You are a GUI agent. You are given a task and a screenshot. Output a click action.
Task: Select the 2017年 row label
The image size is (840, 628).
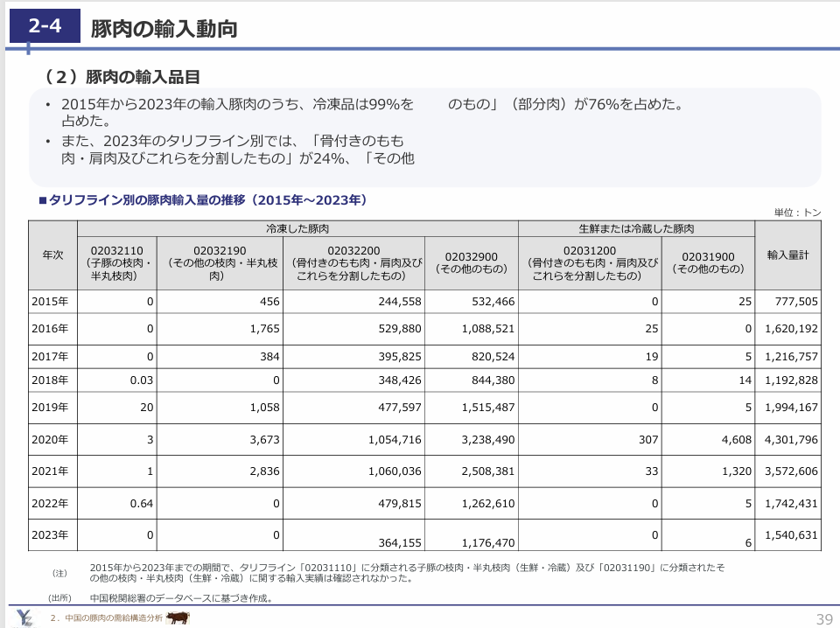click(x=50, y=357)
